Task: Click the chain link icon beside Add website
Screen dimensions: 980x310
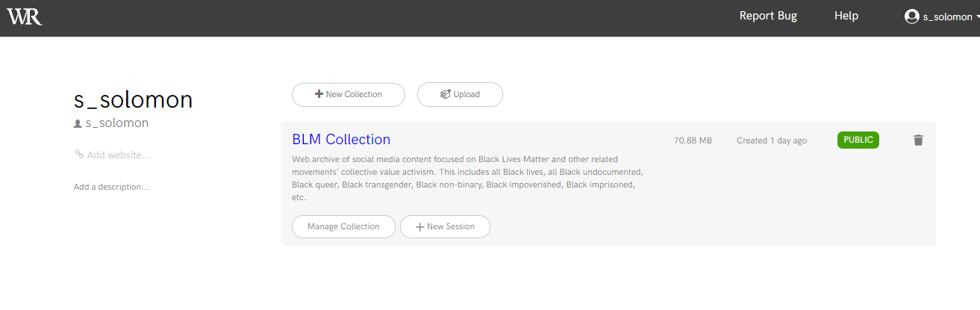Action: click(x=79, y=155)
